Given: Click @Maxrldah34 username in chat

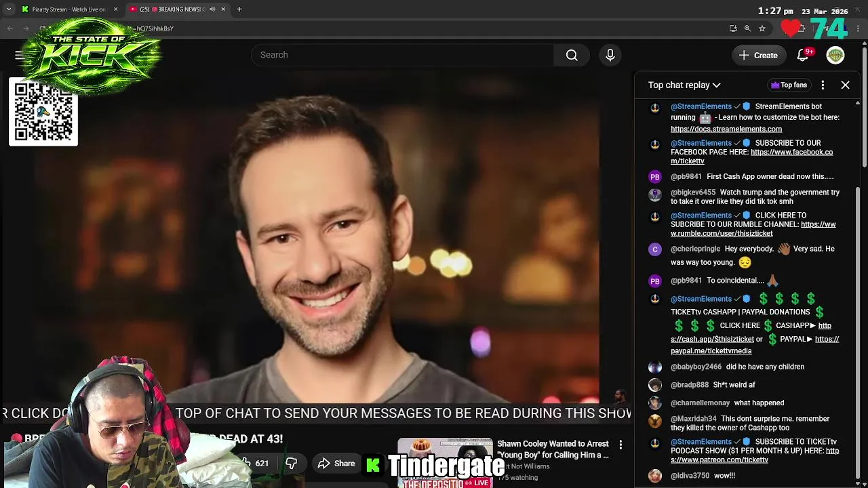Looking at the screenshot, I should [693, 419].
